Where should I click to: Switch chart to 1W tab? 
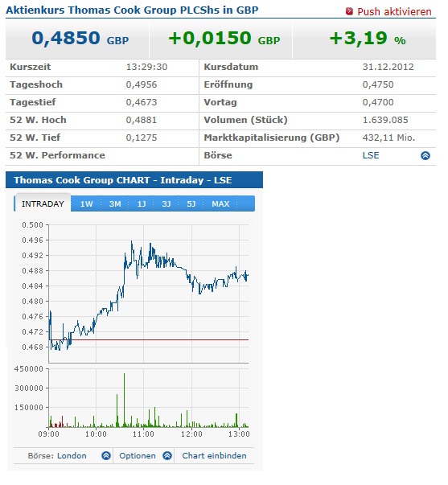(x=86, y=203)
